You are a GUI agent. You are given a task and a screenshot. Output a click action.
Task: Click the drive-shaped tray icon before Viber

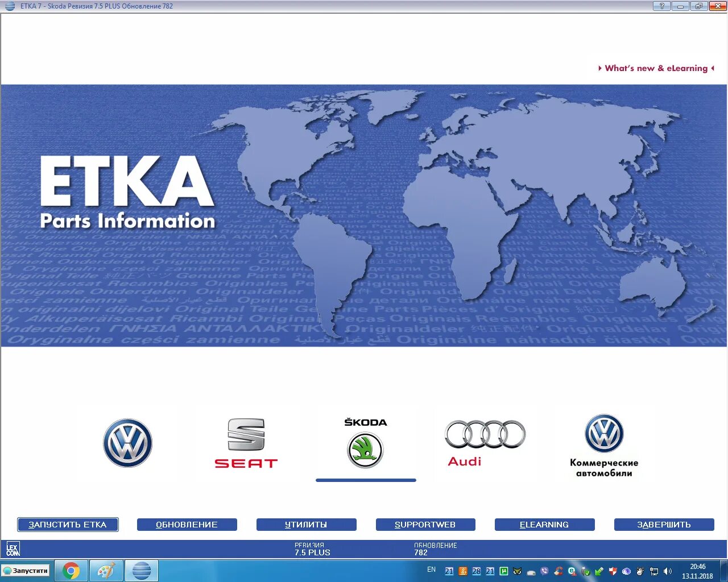coord(531,572)
